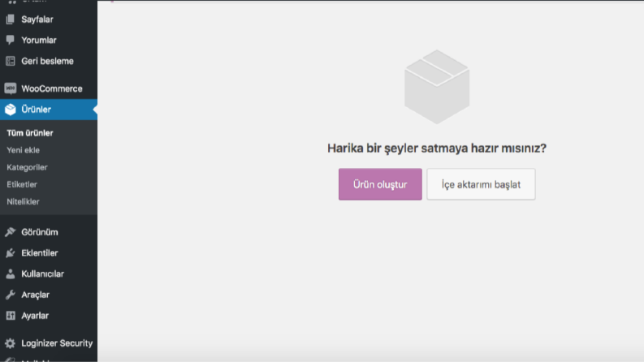Image resolution: width=644 pixels, height=362 pixels.
Task: Click the Harika bir şeyler heading text
Action: (437, 149)
